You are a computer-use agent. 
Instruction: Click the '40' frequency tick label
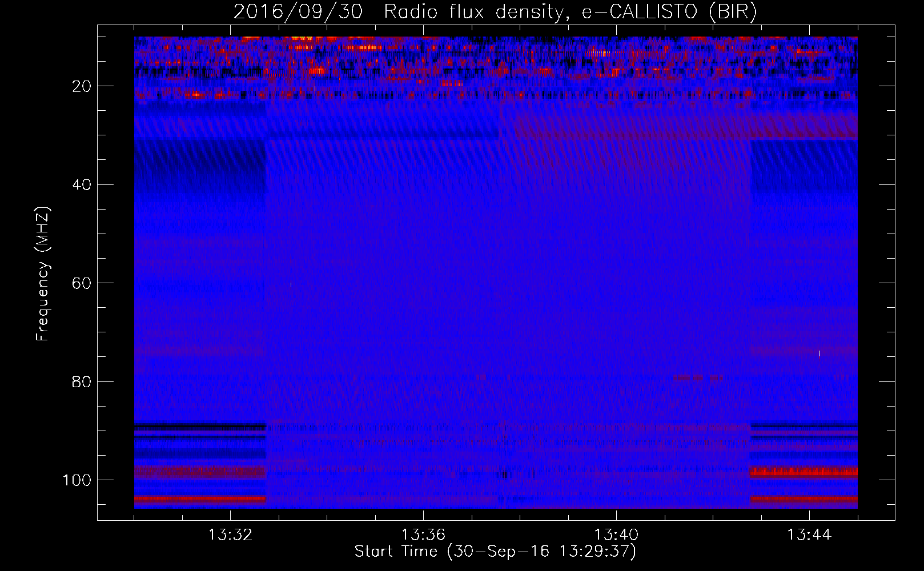pyautogui.click(x=82, y=184)
